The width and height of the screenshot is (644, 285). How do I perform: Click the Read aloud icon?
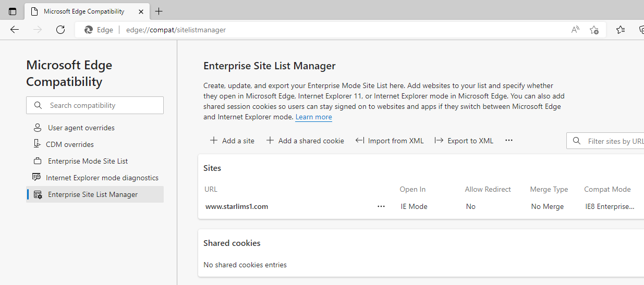click(575, 30)
